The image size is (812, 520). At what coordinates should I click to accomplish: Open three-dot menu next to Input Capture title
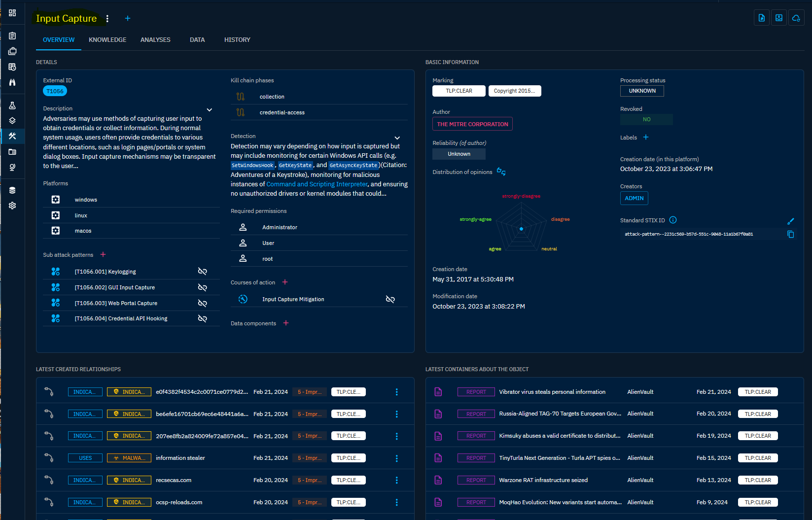click(x=107, y=19)
